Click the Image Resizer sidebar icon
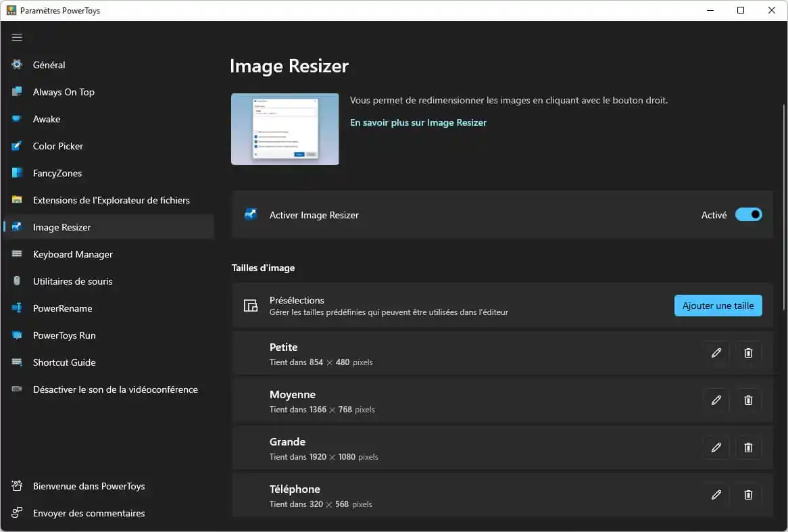This screenshot has height=532, width=788. (17, 226)
